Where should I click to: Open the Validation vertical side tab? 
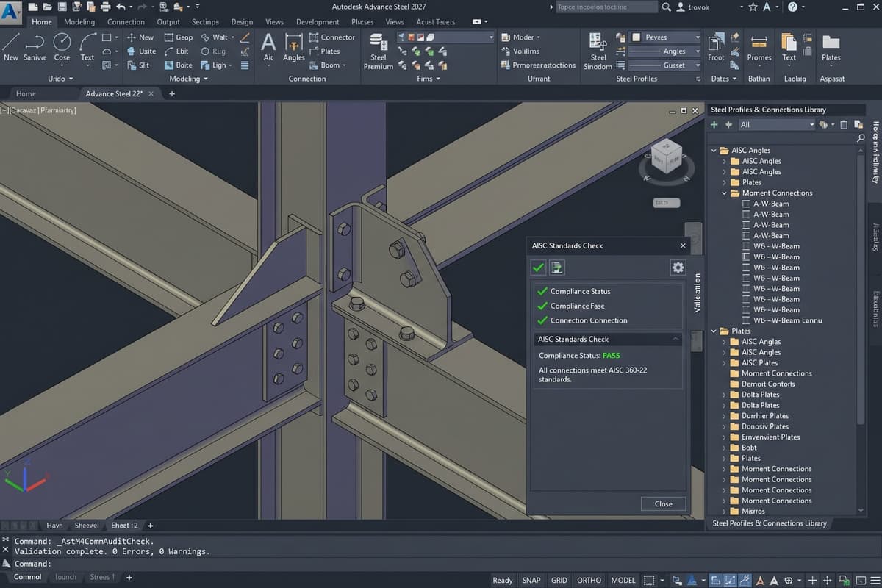698,293
